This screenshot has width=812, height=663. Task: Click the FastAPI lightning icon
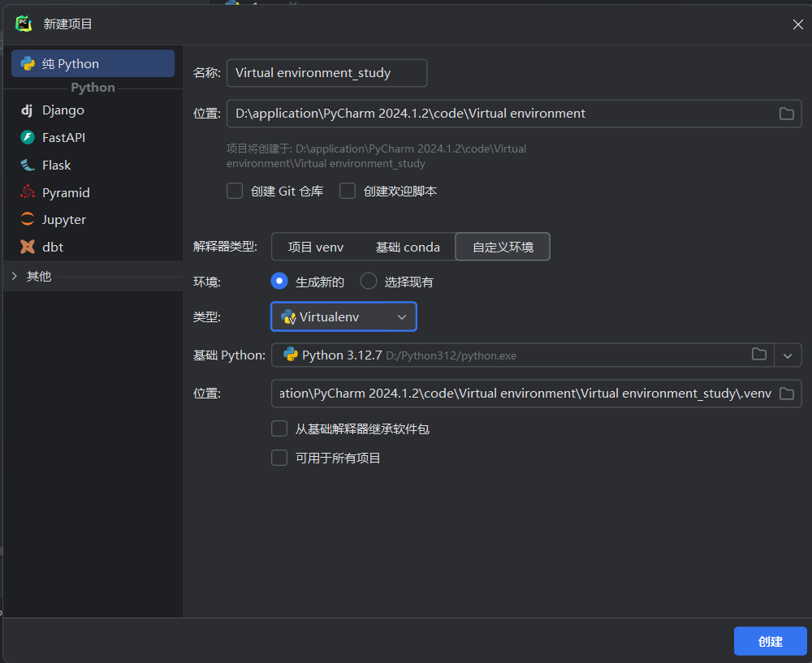28,137
